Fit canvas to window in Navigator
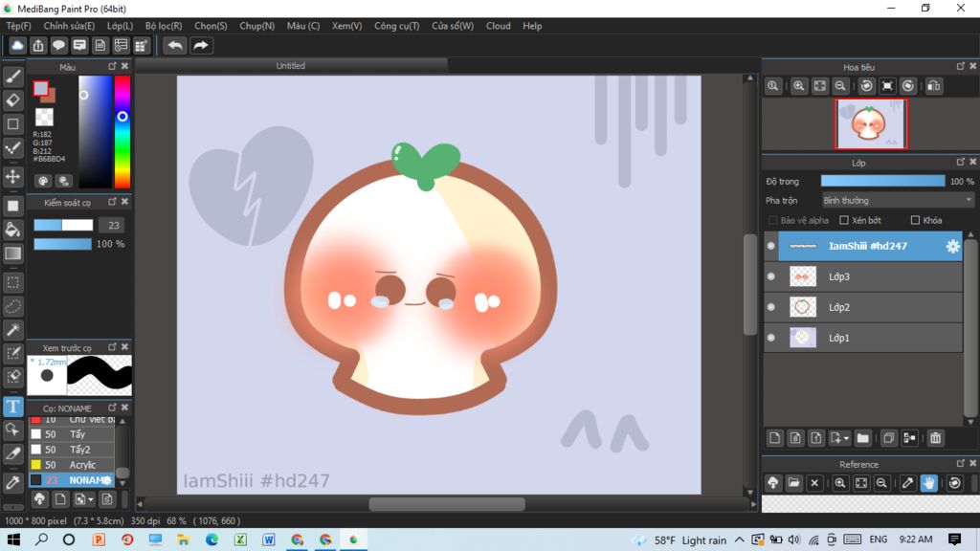The height and width of the screenshot is (551, 980). (820, 86)
